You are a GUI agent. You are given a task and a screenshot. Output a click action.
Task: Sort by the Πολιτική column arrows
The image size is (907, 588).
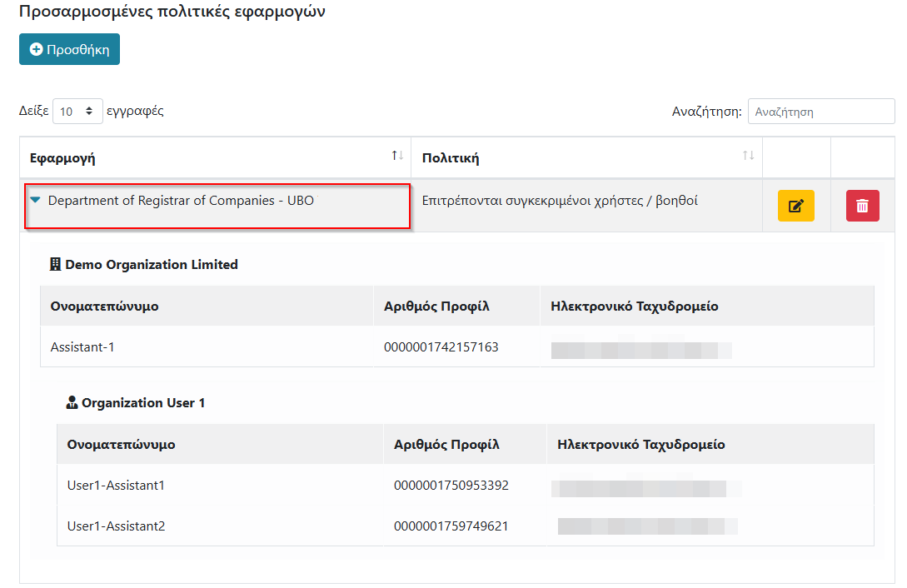point(748,157)
